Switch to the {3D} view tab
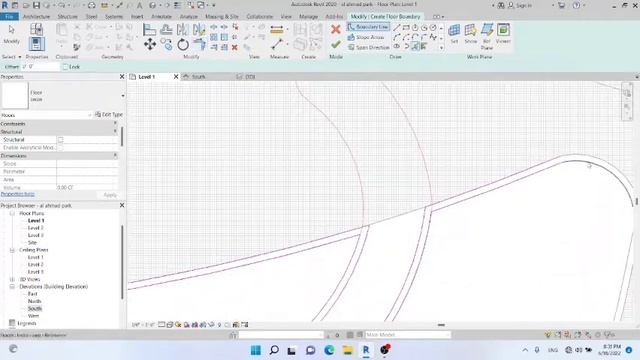Image resolution: width=640 pixels, height=360 pixels. 250,77
